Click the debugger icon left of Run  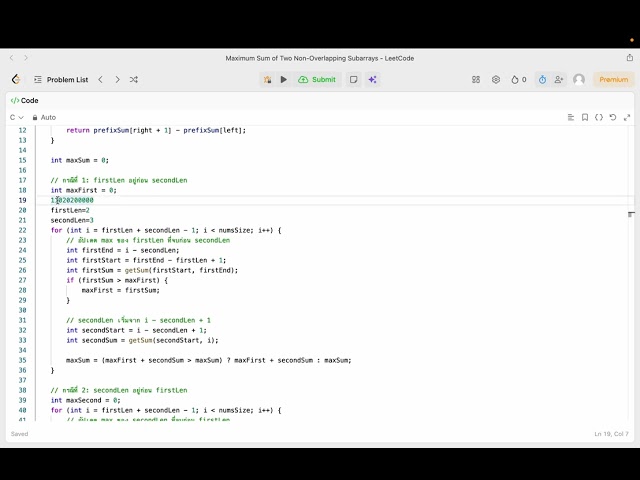(268, 80)
